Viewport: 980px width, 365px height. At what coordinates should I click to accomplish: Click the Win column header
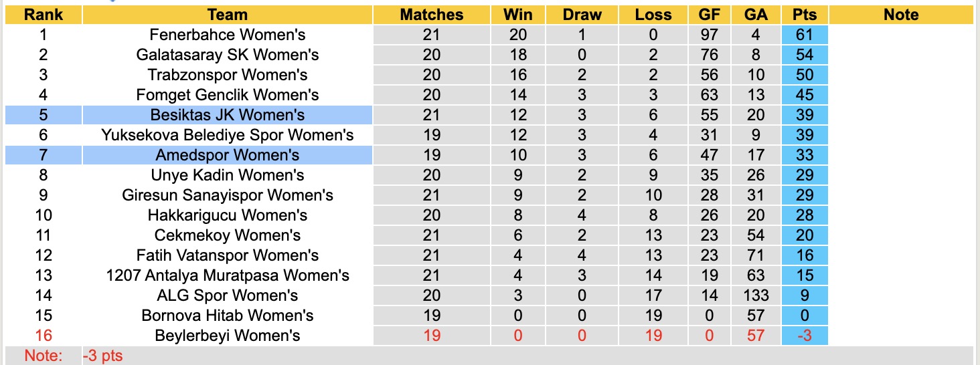[518, 15]
